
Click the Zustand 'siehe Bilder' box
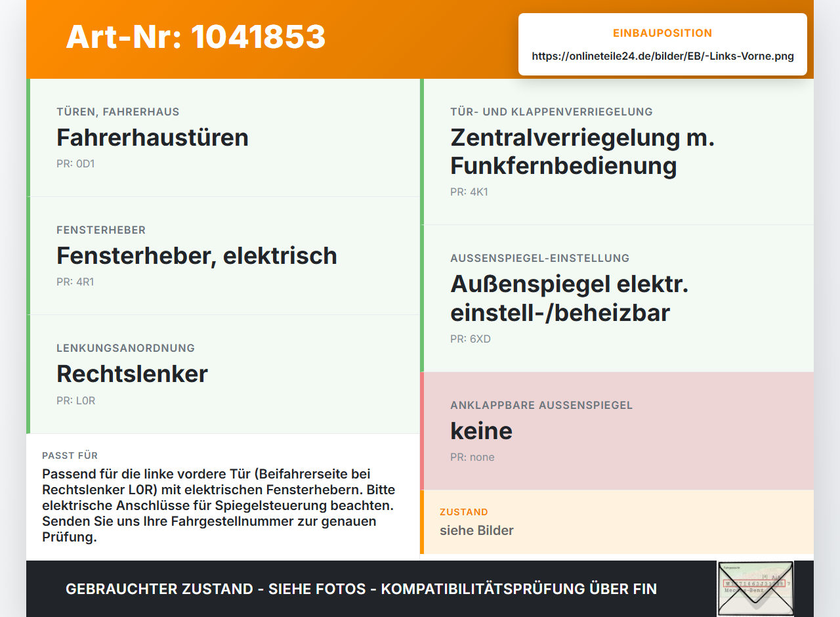tap(617, 522)
